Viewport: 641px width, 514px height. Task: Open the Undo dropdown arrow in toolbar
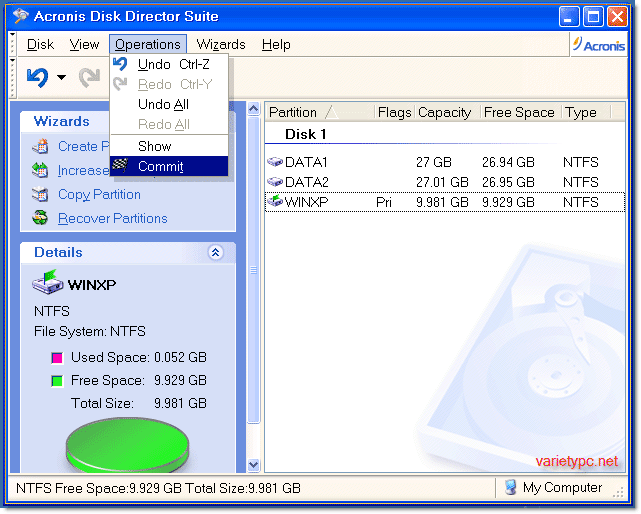tap(61, 78)
